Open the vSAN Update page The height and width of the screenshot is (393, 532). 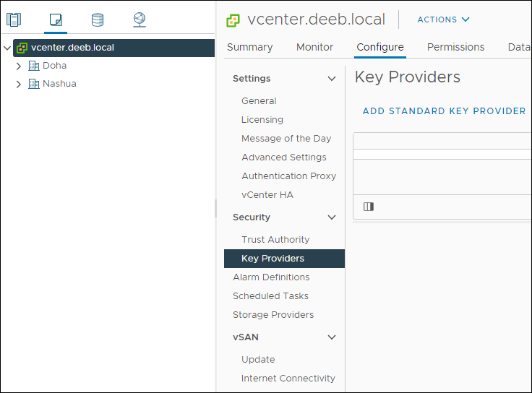pyautogui.click(x=258, y=360)
